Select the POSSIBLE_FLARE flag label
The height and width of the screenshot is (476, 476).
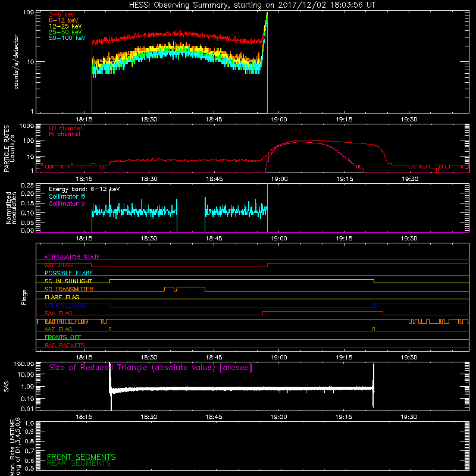(68, 273)
